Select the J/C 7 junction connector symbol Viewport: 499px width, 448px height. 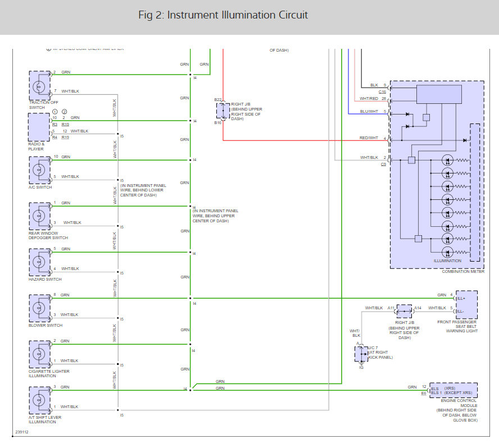coord(361,354)
